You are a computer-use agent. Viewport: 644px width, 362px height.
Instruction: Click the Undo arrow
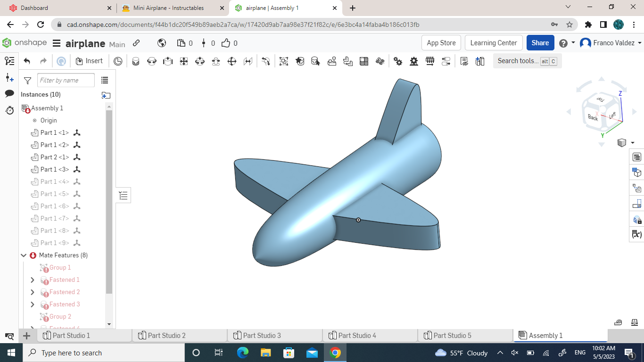tap(26, 60)
